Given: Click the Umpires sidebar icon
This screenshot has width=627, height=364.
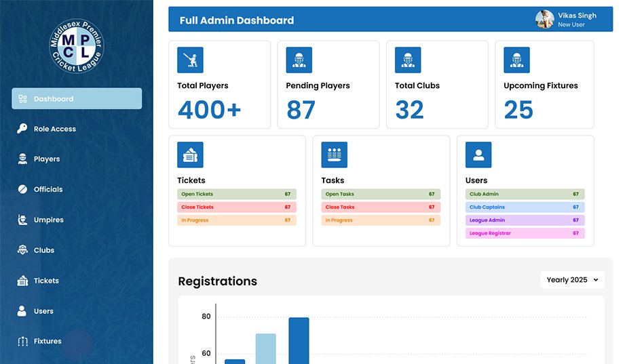Looking at the screenshot, I should (22, 220).
